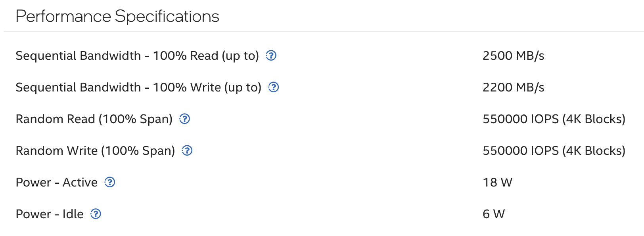Click the divider line under the section heading
Viewport: 644px width, 236px height.
pyautogui.click(x=322, y=31)
